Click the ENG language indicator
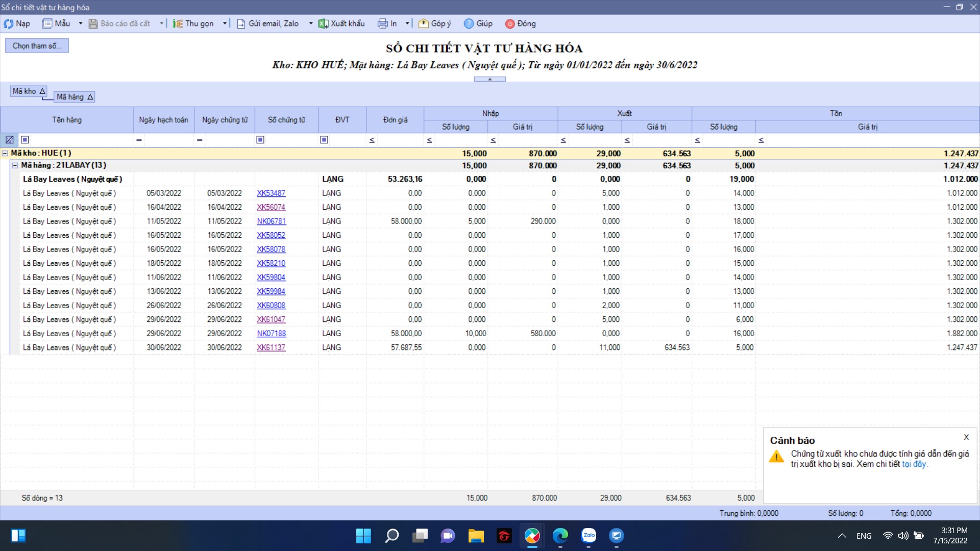Viewport: 980px width, 551px height. (x=864, y=536)
